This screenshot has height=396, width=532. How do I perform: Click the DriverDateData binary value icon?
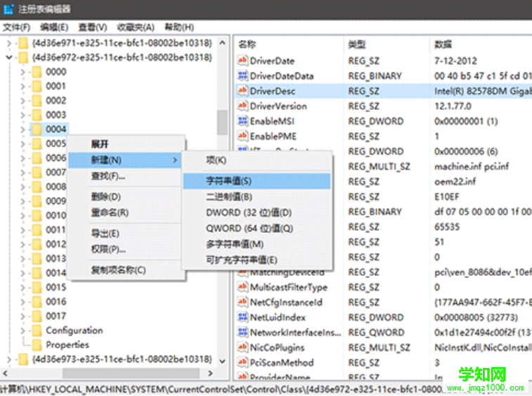click(242, 76)
